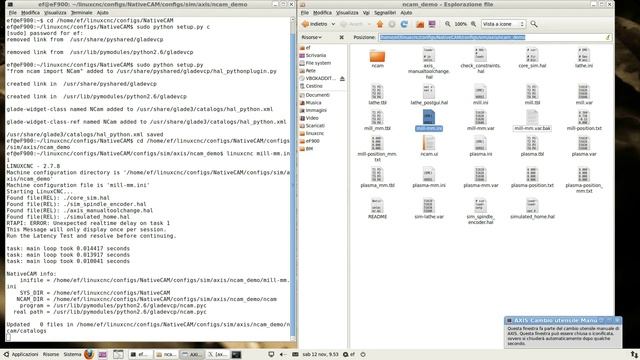Launch Firefox from the bottom panel
Image resolution: width=640 pixels, height=360 pixels.
(x=89, y=354)
